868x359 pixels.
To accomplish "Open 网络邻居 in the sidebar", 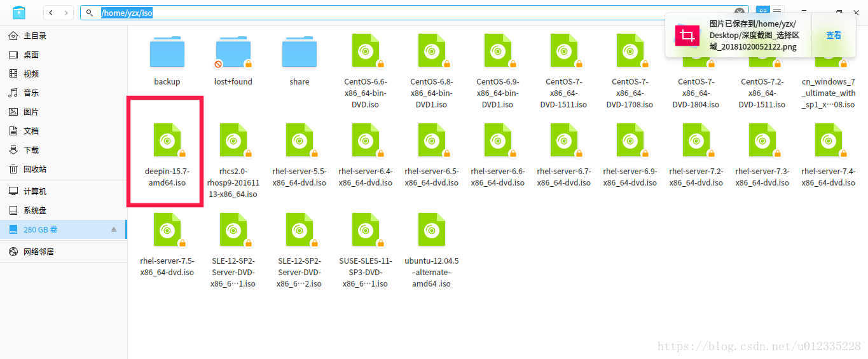I will (64, 252).
